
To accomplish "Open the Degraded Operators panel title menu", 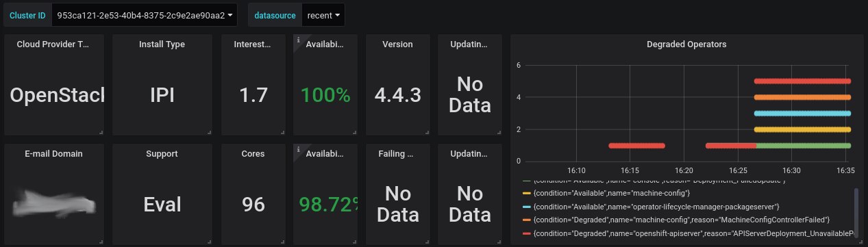I will pyautogui.click(x=686, y=44).
